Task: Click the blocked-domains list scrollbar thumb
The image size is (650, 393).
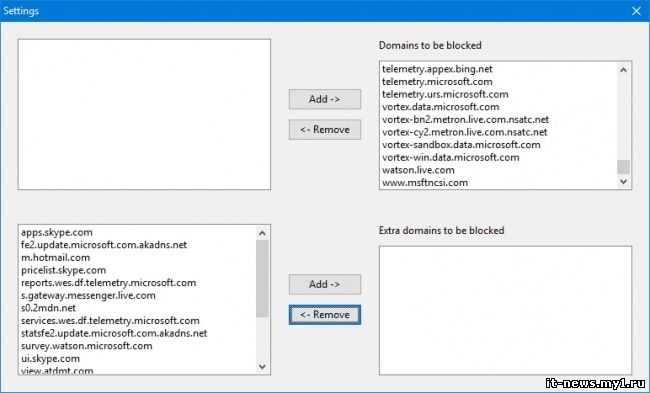Action: [623, 167]
